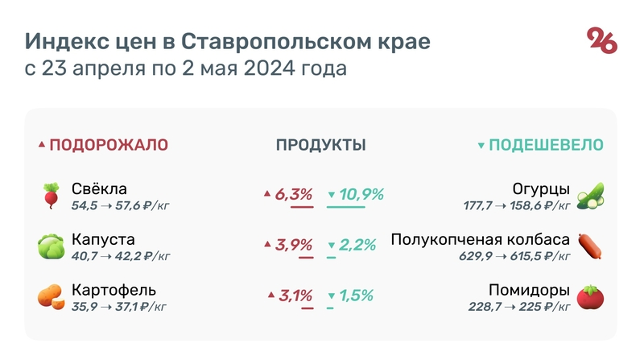Click the red bar under 6,3%
644x364 pixels.
point(302,207)
